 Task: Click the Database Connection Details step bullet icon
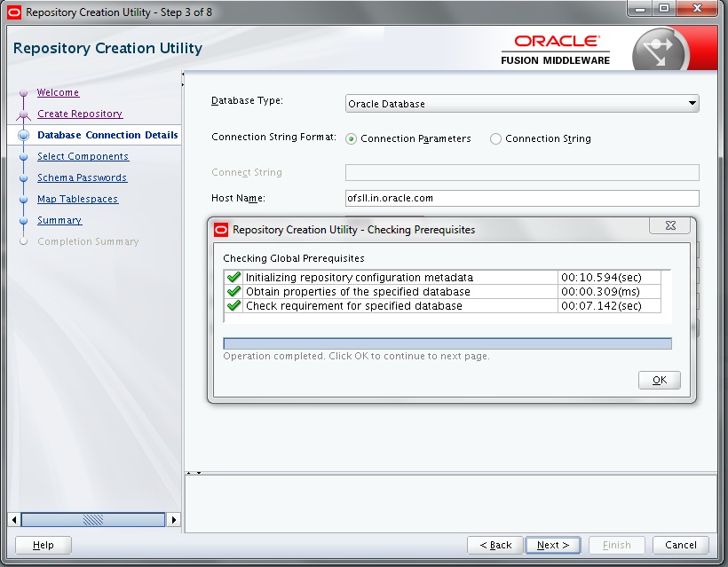coord(23,135)
